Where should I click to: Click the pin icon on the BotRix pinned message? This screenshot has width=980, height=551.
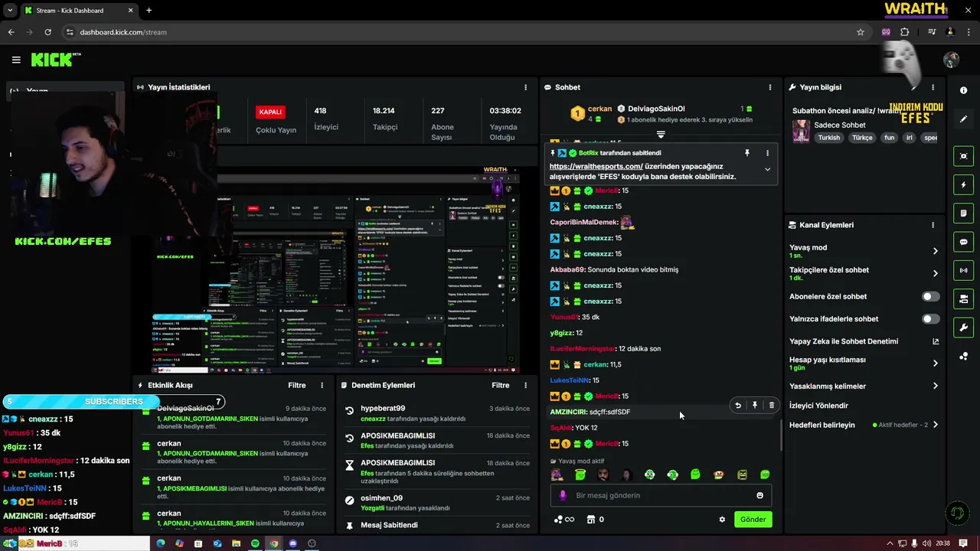747,153
